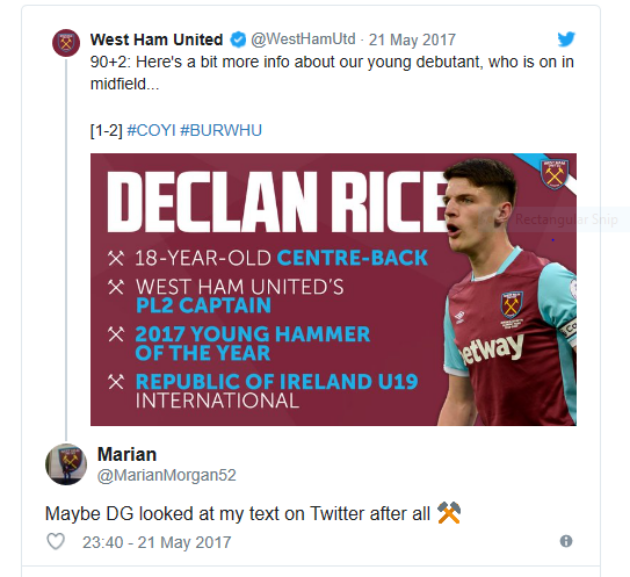The height and width of the screenshot is (577, 630).
Task: Click the blue verified badge icon
Action: coord(237,40)
